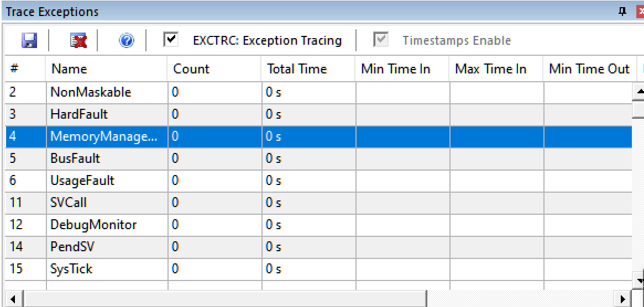Image resolution: width=644 pixels, height=307 pixels.
Task: Clear trace data with red X icon
Action: [x=78, y=41]
